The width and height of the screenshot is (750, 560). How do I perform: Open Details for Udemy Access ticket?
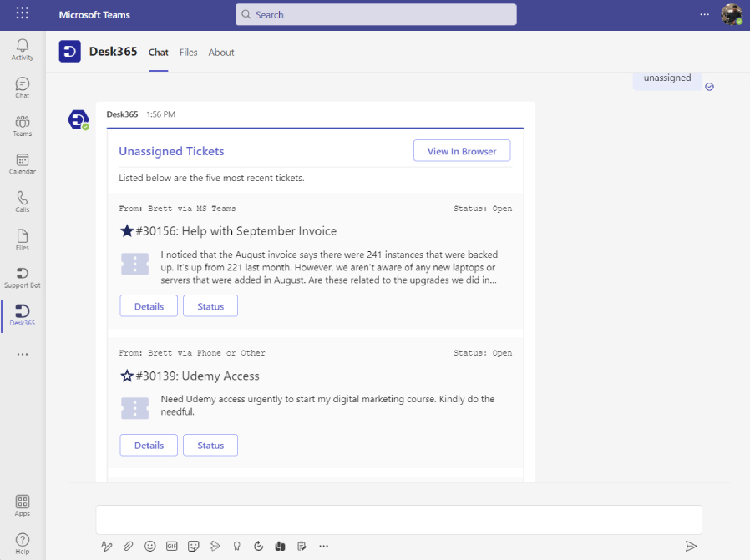149,446
